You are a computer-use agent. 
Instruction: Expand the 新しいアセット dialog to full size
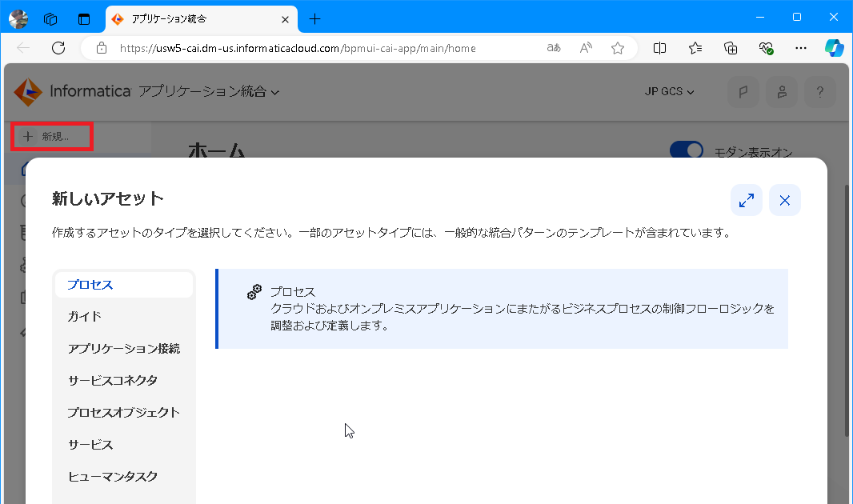(x=746, y=201)
